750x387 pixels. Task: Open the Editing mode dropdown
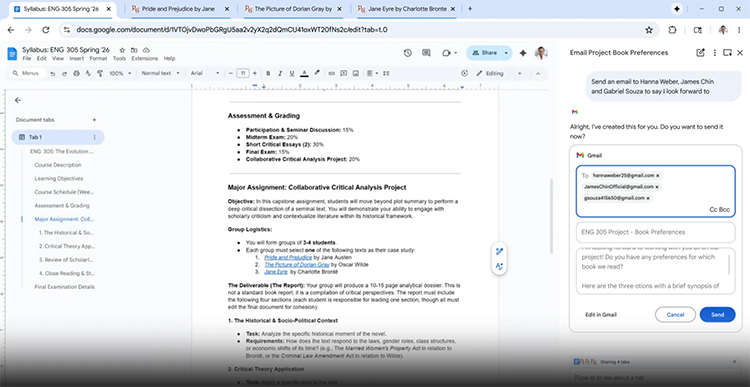(x=499, y=73)
